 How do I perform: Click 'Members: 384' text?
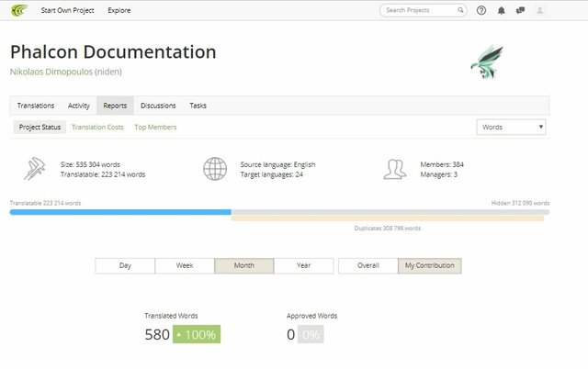(x=442, y=164)
